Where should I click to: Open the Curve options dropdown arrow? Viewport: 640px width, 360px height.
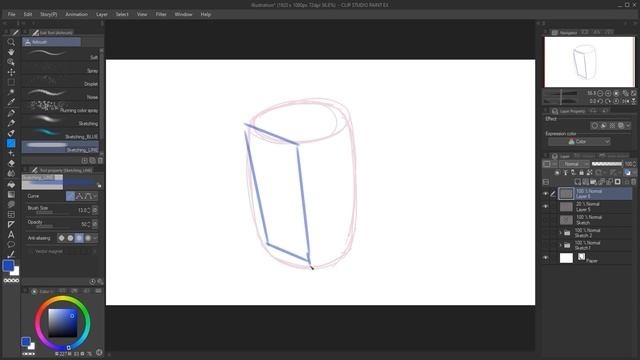95,196
